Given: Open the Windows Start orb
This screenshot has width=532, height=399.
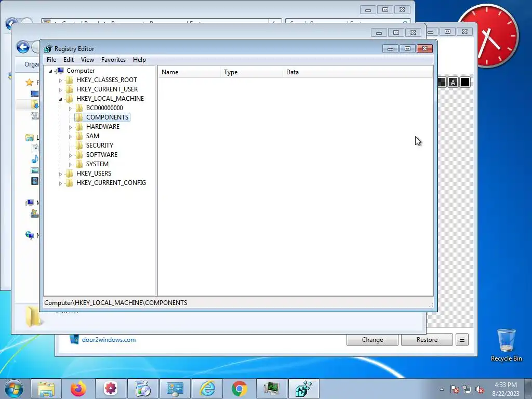Looking at the screenshot, I should coord(14,389).
